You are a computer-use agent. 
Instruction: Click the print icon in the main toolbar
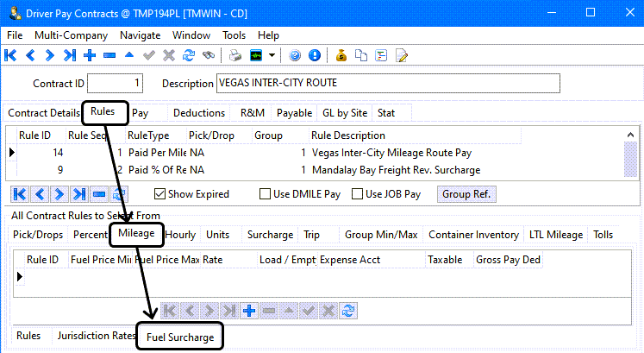coord(235,55)
